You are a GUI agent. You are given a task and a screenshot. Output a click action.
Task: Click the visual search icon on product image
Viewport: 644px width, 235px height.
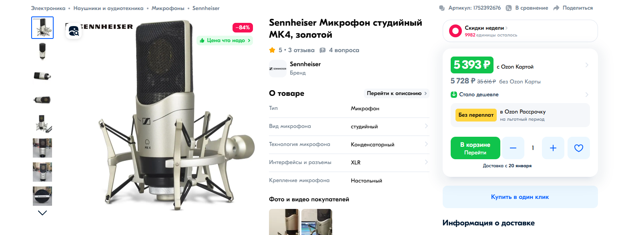point(74,31)
